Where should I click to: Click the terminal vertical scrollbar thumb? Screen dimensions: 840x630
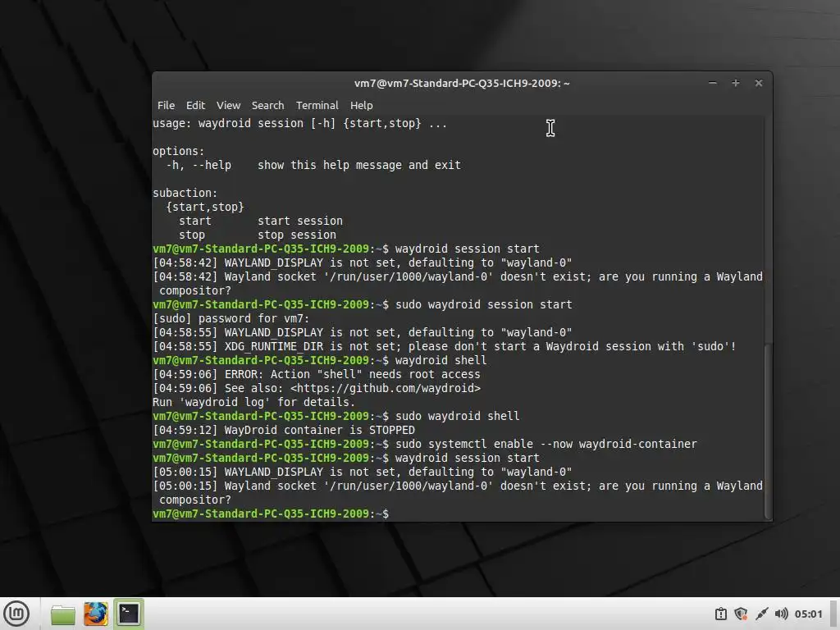[x=768, y=430]
